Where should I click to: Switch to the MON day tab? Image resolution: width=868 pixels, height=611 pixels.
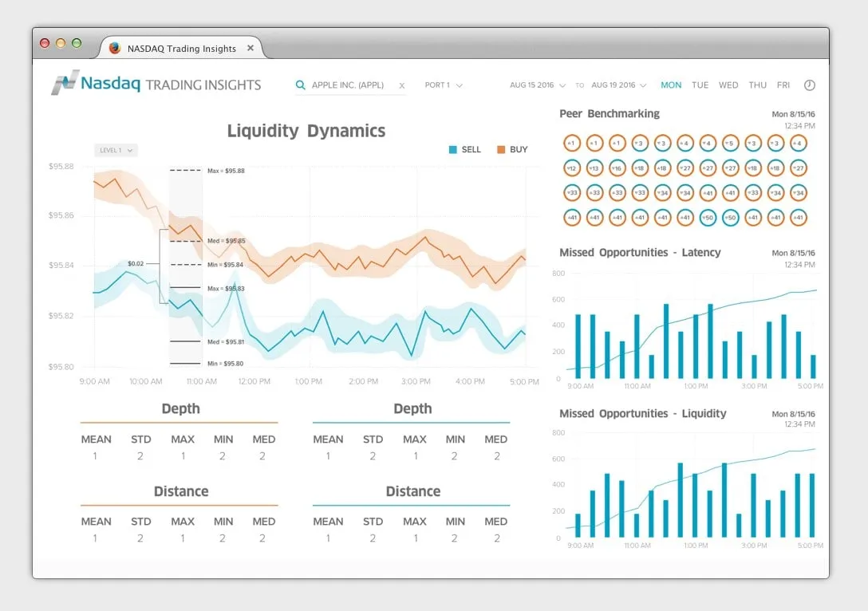click(671, 85)
